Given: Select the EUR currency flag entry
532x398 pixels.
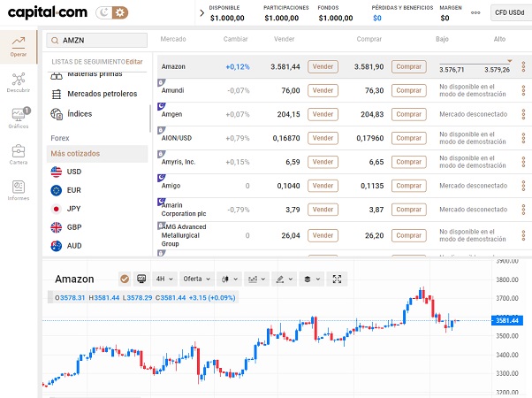Looking at the screenshot, I should [66, 190].
